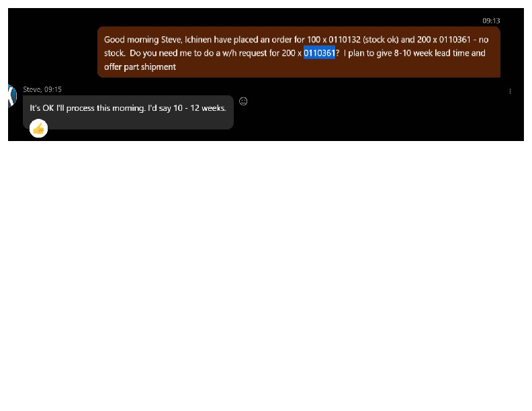Image resolution: width=532 pixels, height=411 pixels.
Task: Click the 0110132 part number
Action: click(x=345, y=40)
